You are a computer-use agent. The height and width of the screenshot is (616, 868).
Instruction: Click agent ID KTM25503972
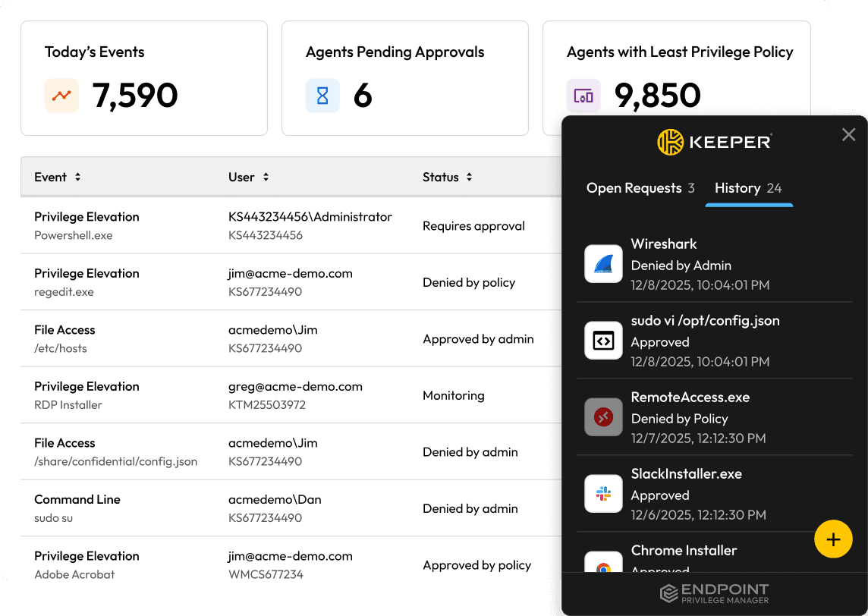[267, 404]
